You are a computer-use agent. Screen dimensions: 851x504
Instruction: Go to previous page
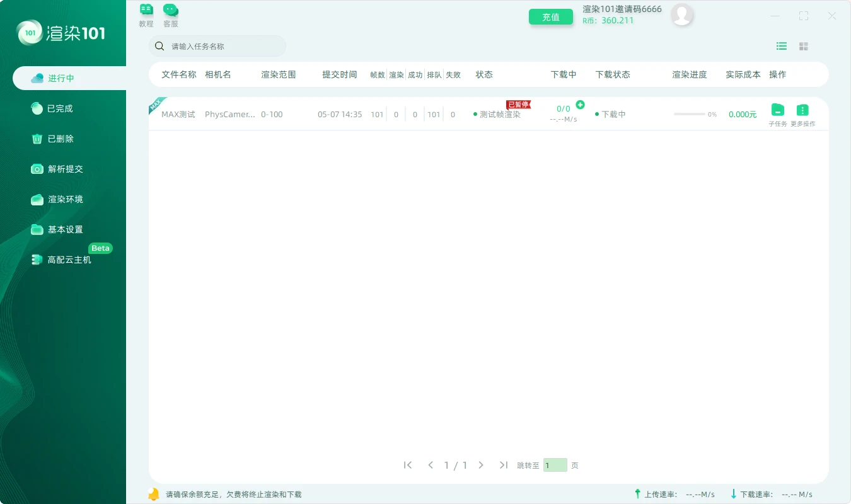431,465
